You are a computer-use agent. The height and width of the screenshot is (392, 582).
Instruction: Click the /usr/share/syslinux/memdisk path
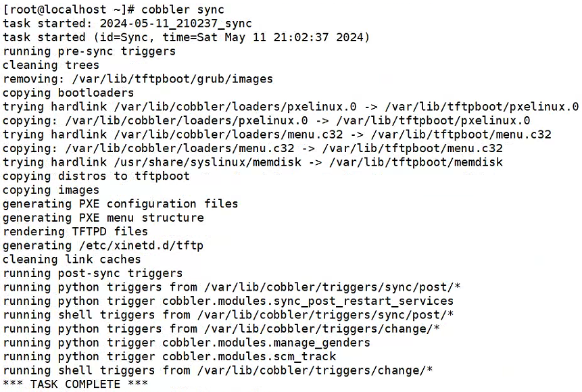click(x=208, y=162)
